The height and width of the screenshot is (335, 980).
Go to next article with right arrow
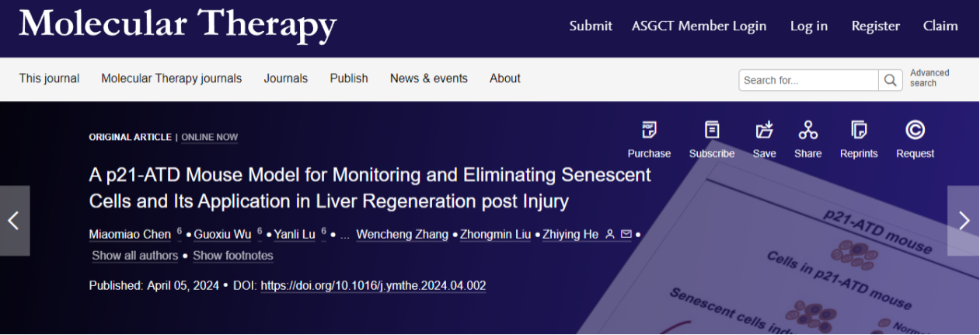coord(964,221)
